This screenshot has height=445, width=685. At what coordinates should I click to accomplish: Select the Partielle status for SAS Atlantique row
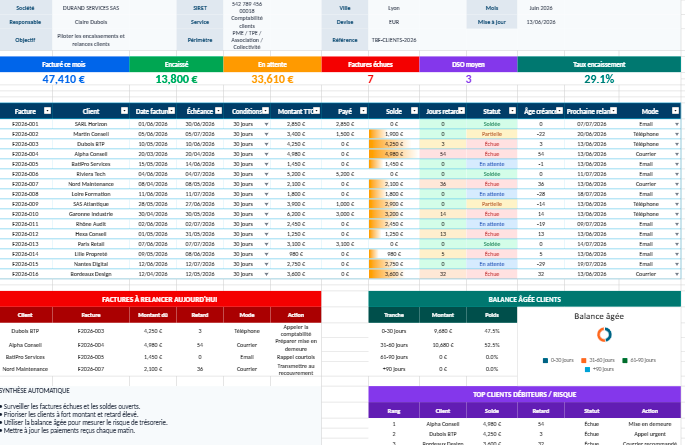pos(491,204)
